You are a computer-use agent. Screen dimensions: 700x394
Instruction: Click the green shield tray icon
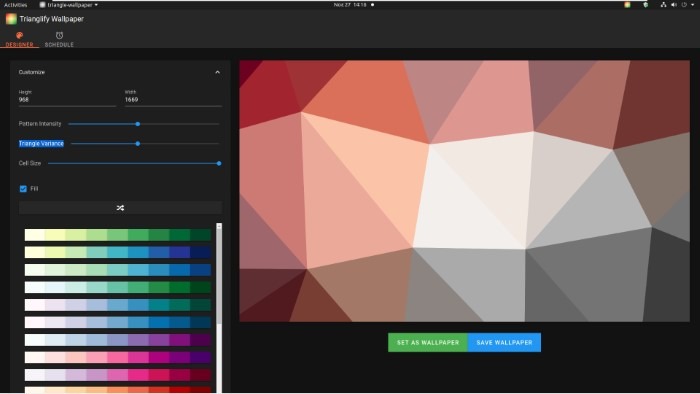(646, 4)
